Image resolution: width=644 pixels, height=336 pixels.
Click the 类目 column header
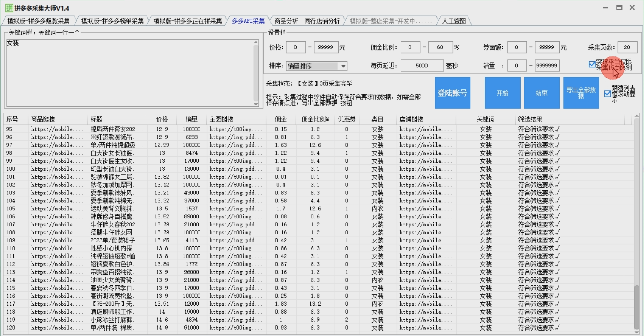(x=377, y=119)
